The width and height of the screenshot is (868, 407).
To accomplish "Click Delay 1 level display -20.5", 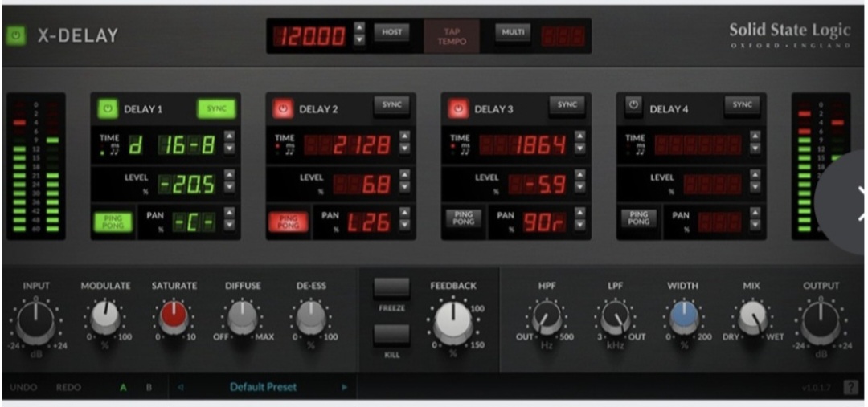I will (x=187, y=184).
